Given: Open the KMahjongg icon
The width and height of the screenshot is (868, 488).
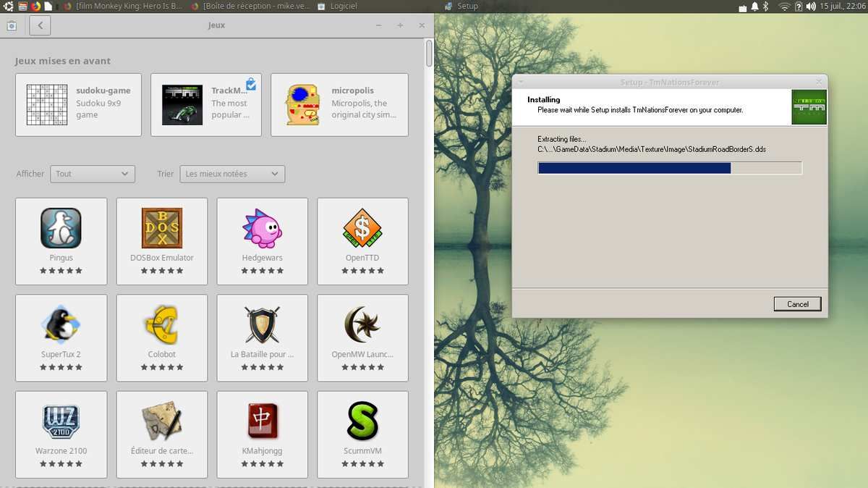Looking at the screenshot, I should 262,421.
